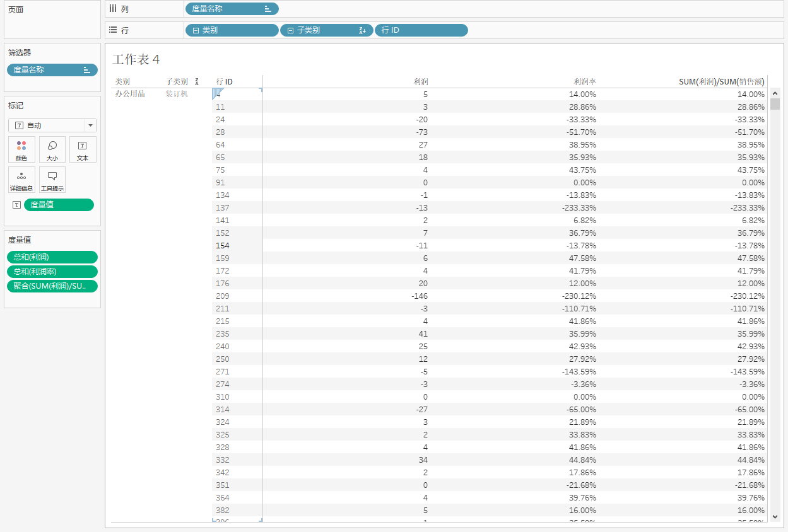This screenshot has height=532, width=788.
Task: Click sort icon in 度量名称 filter pill
Action: pyautogui.click(x=87, y=70)
